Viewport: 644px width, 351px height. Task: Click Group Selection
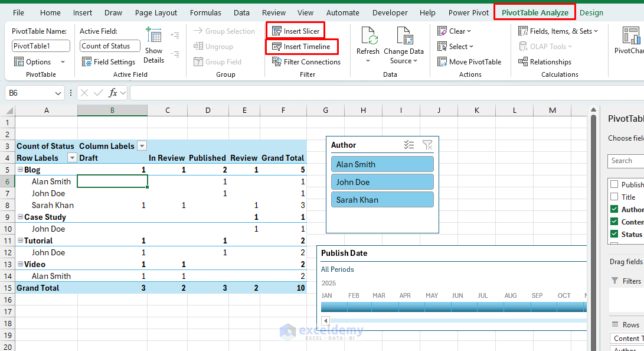tap(224, 31)
